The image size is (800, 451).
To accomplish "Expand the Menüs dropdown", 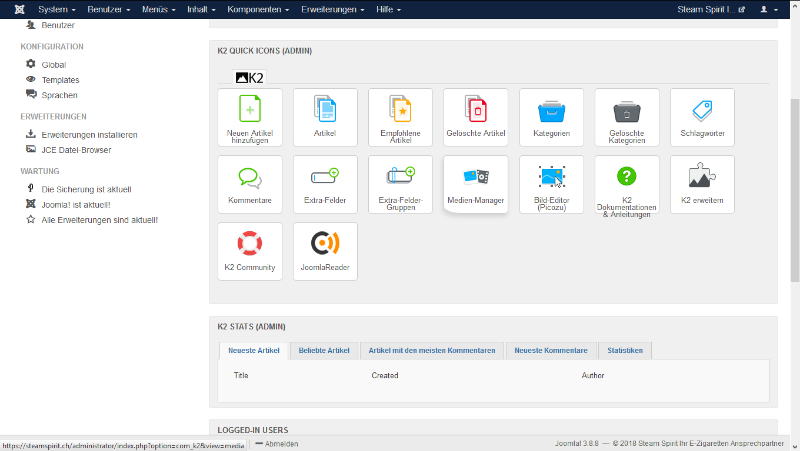I will [159, 9].
